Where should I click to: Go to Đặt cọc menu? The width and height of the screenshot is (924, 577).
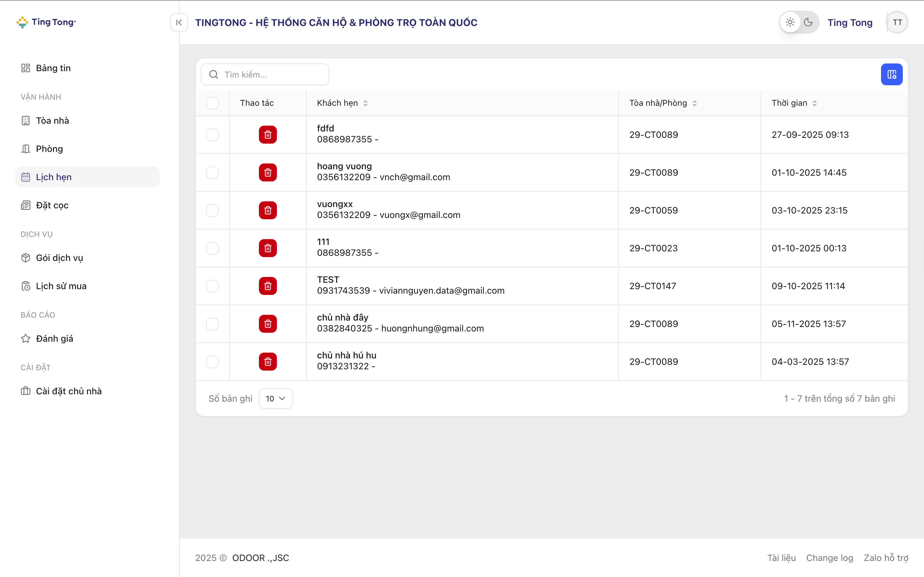52,205
